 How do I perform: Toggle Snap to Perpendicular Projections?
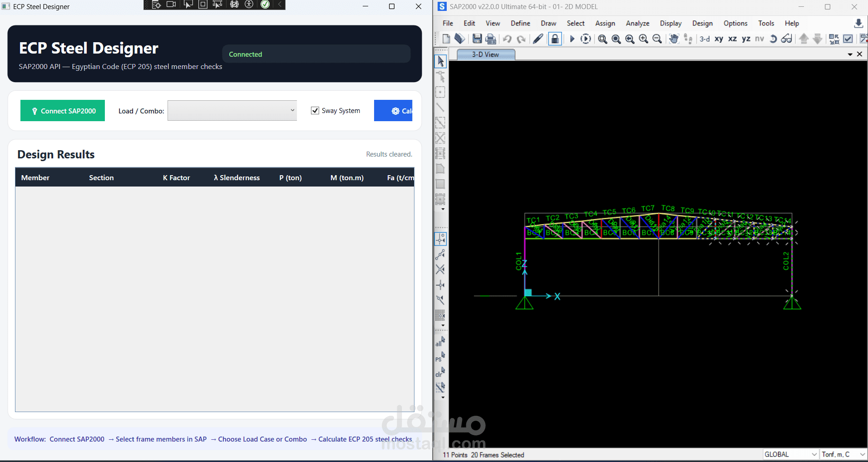440,285
